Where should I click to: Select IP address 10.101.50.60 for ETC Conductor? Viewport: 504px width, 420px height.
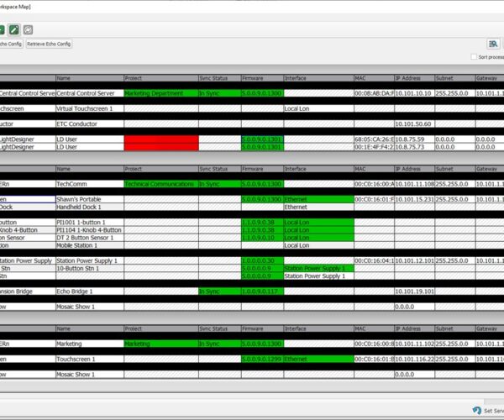413,123
